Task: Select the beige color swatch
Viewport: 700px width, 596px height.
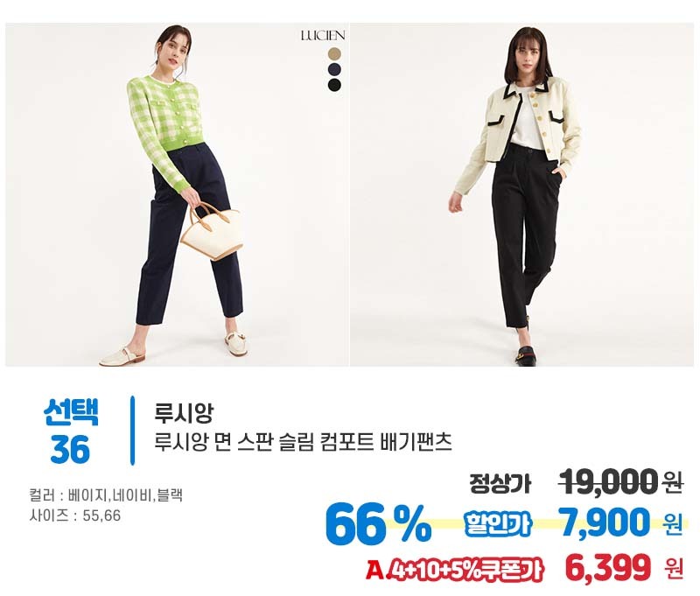Action: coord(334,54)
